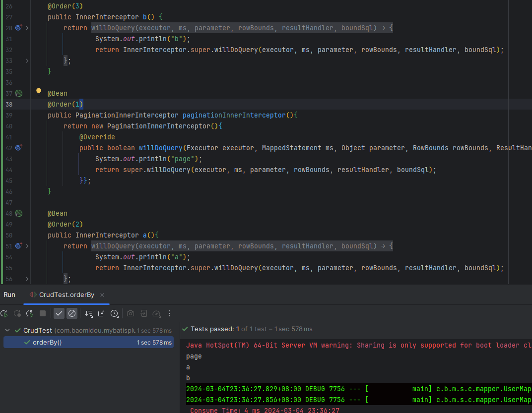The image size is (532, 413).
Task: Click Rerun Failed Tests icon
Action: tap(17, 313)
